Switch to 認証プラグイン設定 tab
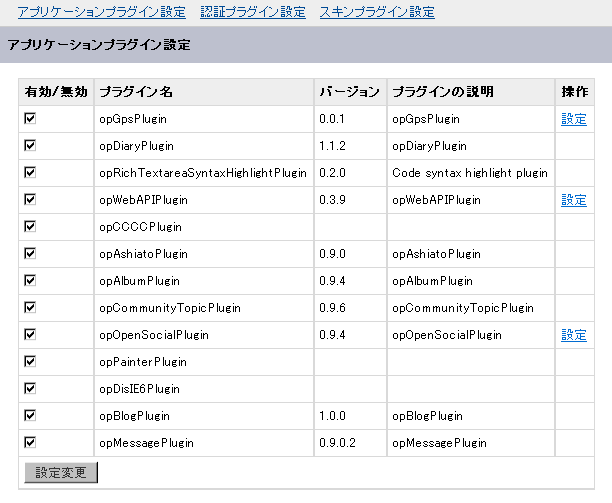Image resolution: width=612 pixels, height=503 pixels. click(253, 13)
